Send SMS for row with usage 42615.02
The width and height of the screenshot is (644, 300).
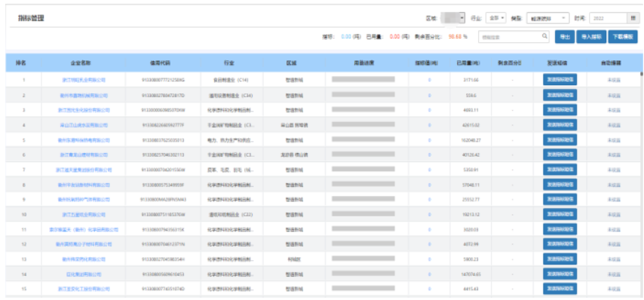coord(560,125)
